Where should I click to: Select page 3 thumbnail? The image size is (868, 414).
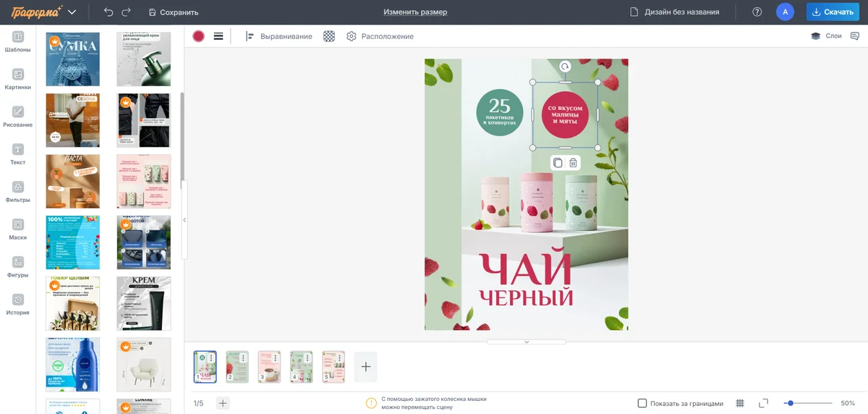(269, 367)
